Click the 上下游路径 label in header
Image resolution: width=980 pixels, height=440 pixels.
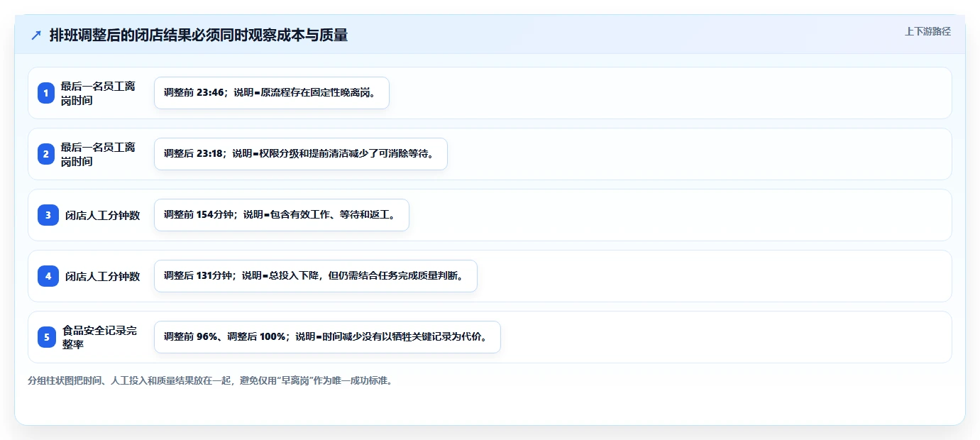[927, 31]
